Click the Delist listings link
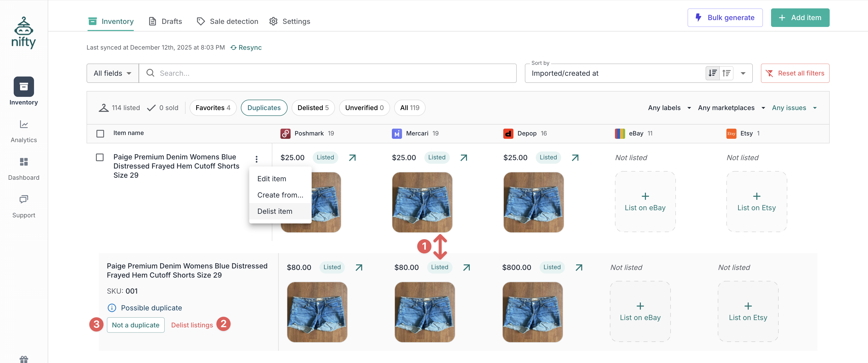868x363 pixels. 192,325
